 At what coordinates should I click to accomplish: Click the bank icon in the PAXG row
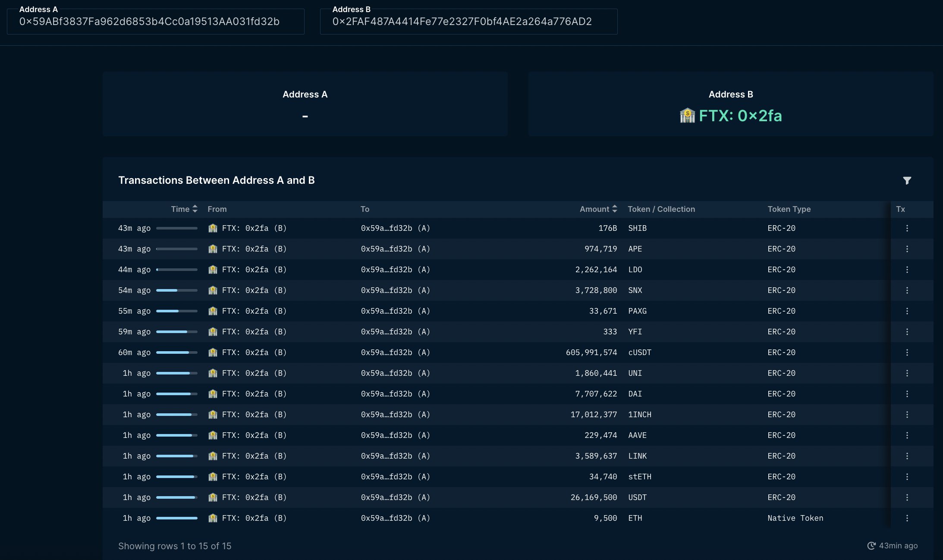213,311
